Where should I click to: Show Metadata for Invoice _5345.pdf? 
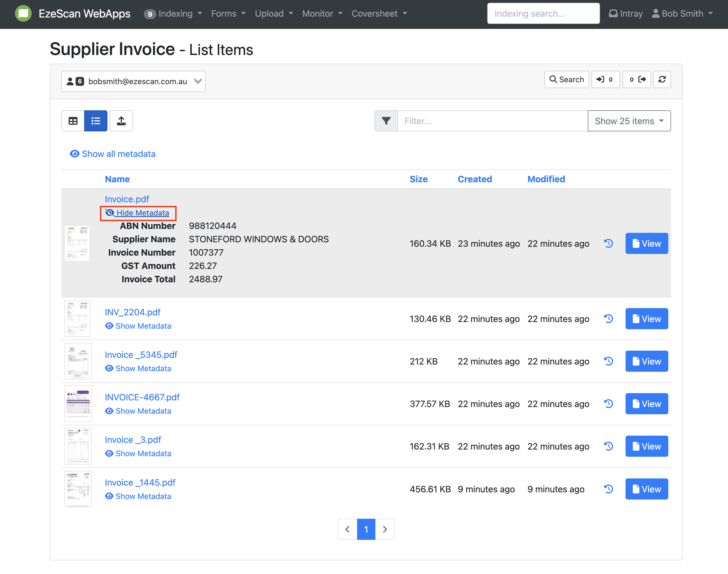coord(138,369)
